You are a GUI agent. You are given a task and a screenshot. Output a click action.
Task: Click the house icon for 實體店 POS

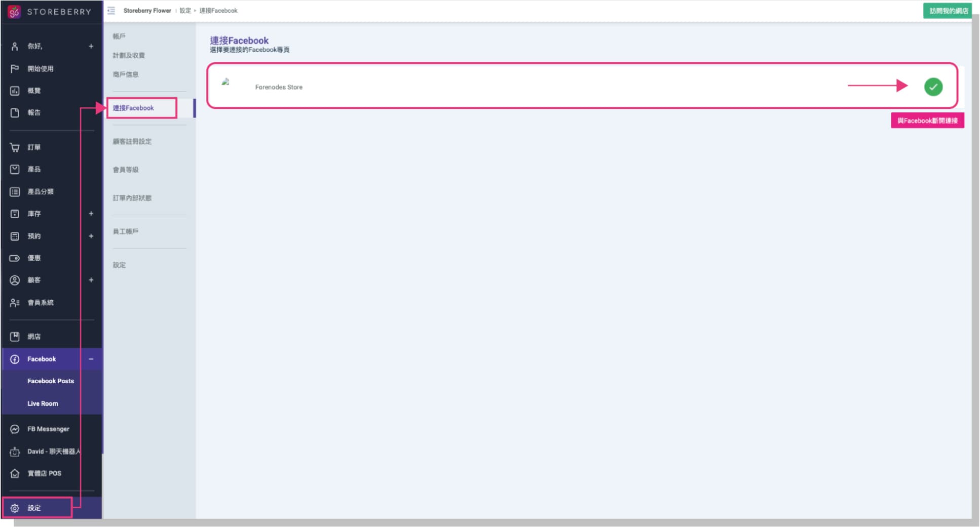15,473
